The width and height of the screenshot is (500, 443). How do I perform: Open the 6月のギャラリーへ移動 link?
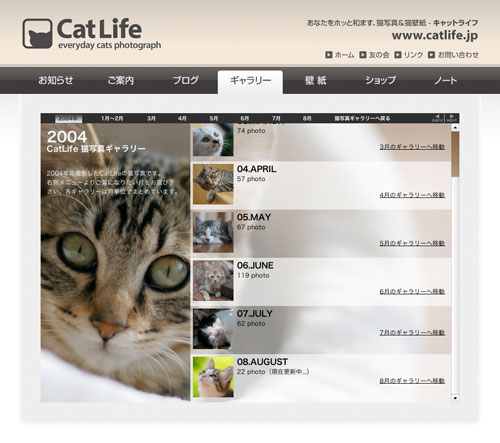pyautogui.click(x=412, y=292)
